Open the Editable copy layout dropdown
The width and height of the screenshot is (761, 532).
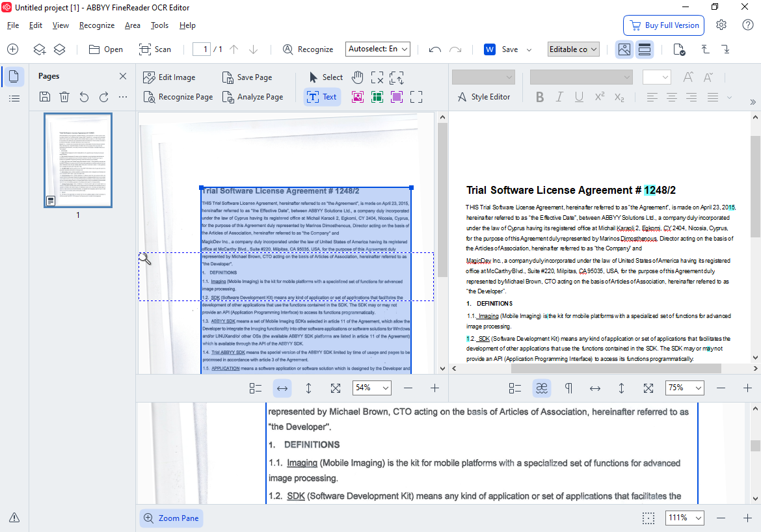tap(572, 49)
